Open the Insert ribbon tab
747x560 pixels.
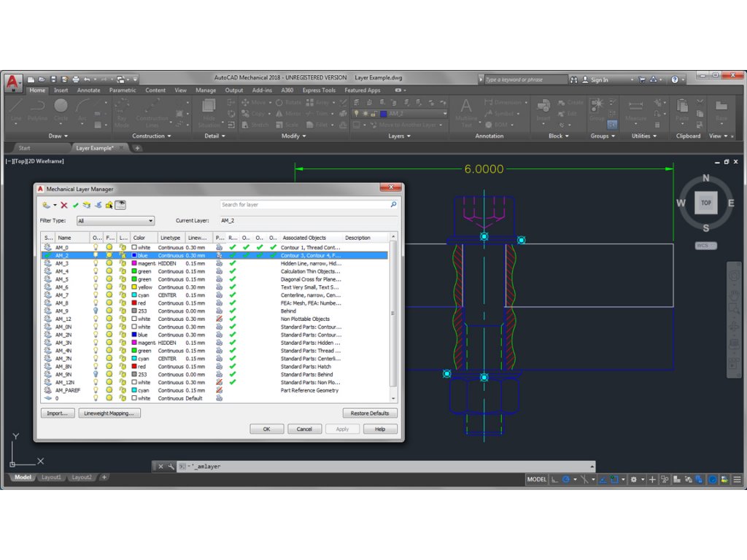(61, 90)
